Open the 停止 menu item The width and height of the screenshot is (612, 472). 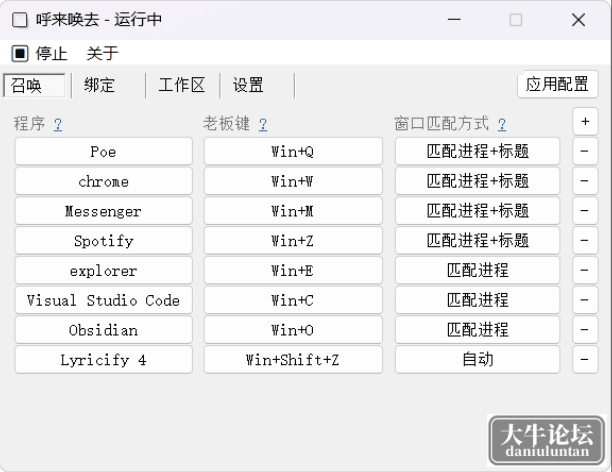pyautogui.click(x=52, y=53)
